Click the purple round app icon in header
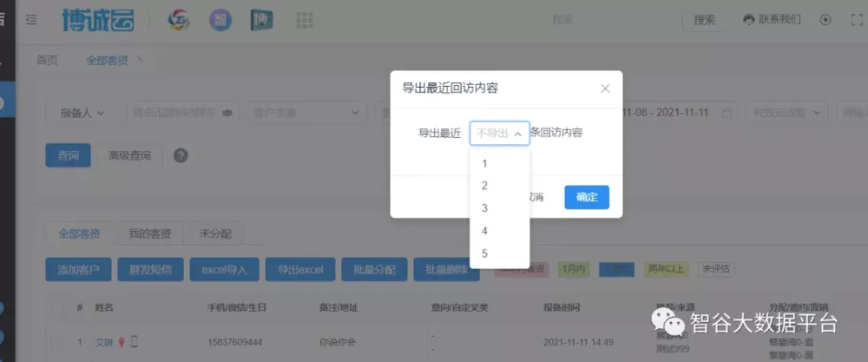The width and height of the screenshot is (868, 362). click(220, 20)
